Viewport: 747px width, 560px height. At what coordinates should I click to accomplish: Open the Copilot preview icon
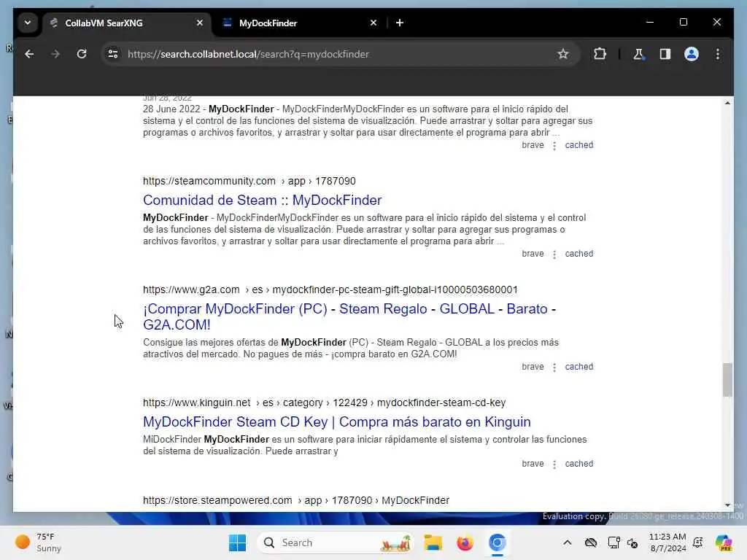(x=723, y=542)
